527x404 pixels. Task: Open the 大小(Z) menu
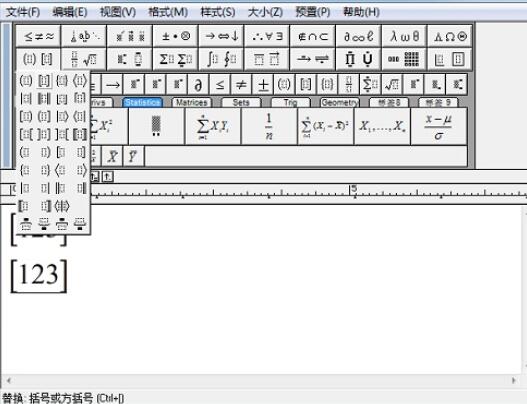tap(265, 12)
